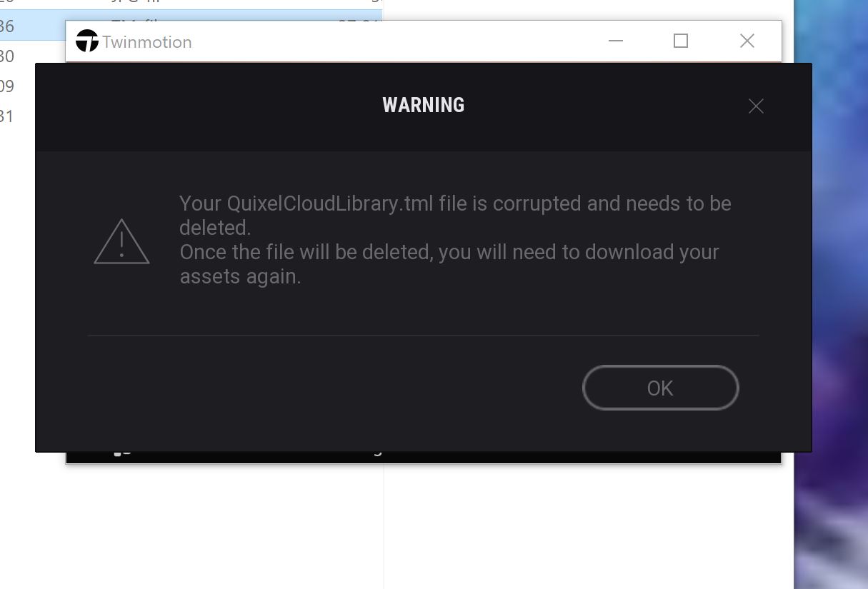Click the 'download your assets again' message line

point(449,264)
